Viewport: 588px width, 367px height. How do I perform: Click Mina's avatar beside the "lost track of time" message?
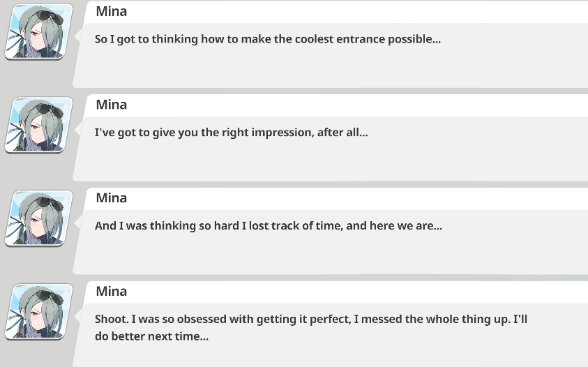(39, 218)
